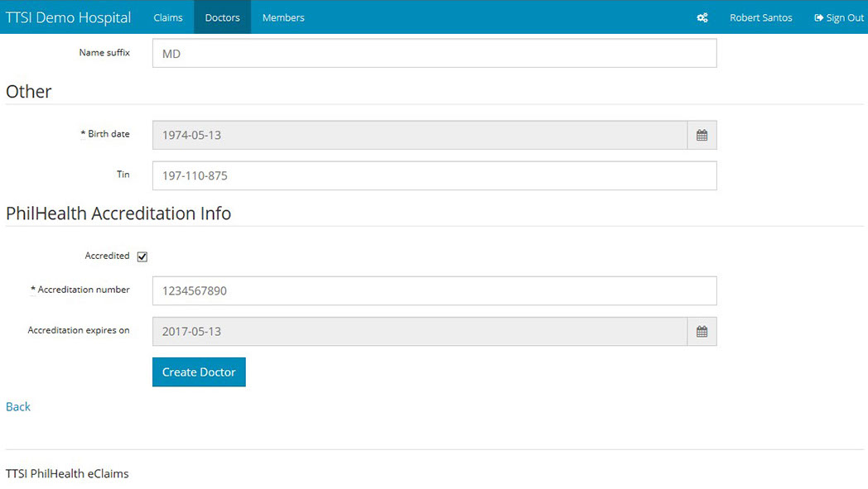This screenshot has width=868, height=489.
Task: Open the settings gears icon in navbar
Action: click(x=702, y=18)
